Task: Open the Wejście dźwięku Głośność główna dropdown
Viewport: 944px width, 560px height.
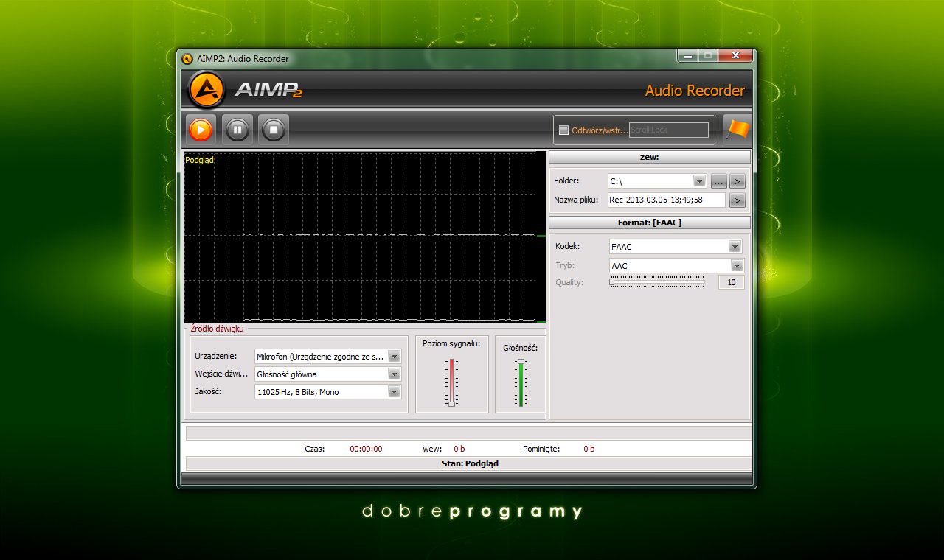Action: pyautogui.click(x=394, y=374)
